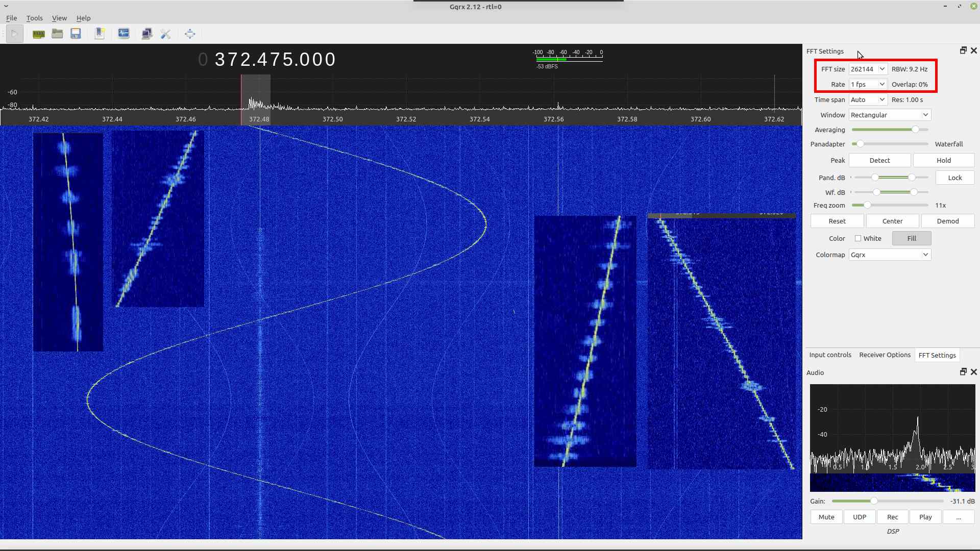
Task: Open the Window type dropdown
Action: point(889,115)
